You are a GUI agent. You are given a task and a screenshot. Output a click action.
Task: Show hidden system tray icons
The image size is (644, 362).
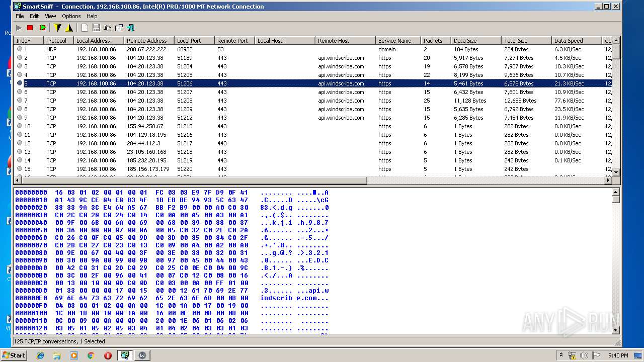[x=561, y=355]
